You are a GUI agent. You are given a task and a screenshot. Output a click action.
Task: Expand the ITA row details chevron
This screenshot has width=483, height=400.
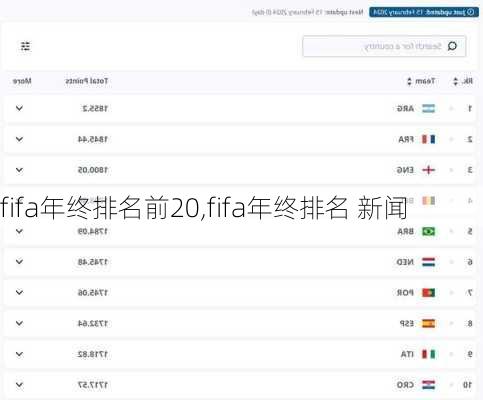tap(19, 354)
